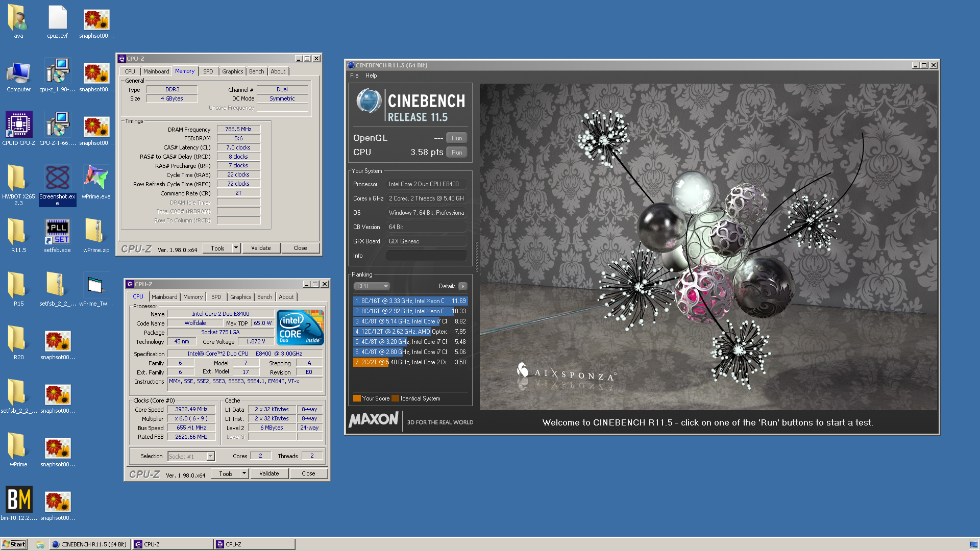Switch to second CPU-Z taskbar button
This screenshot has width=980, height=551.
tap(254, 544)
